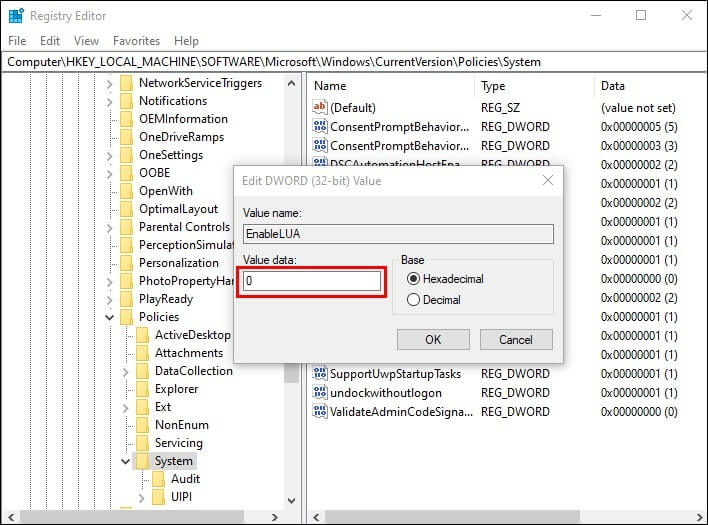
Task: Click the ActiveDesktop folder icon
Action: pyautogui.click(x=143, y=335)
